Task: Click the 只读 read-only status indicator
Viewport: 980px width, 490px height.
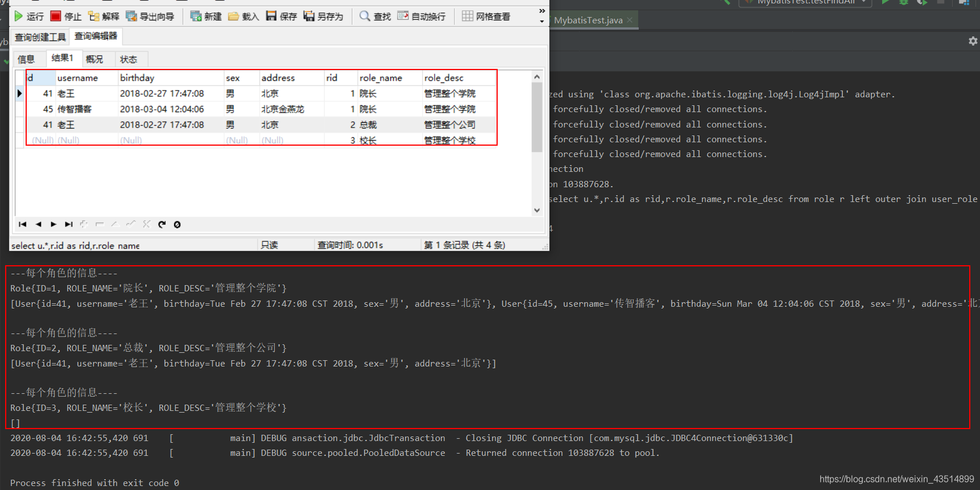Action: click(270, 245)
